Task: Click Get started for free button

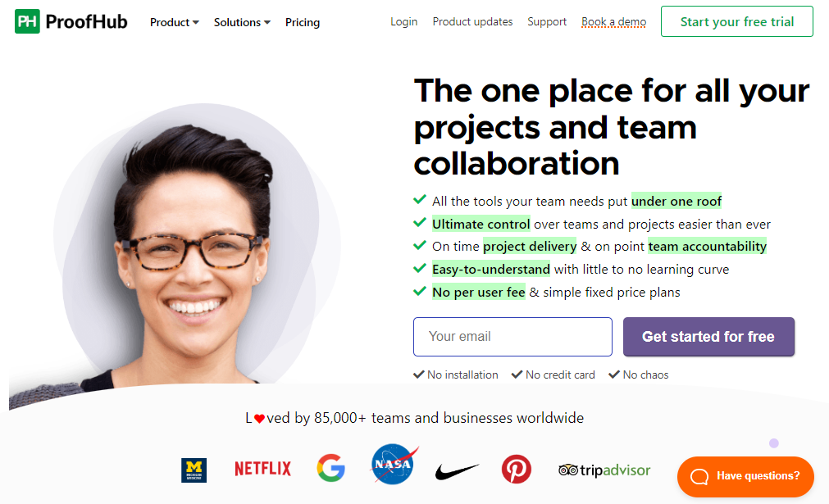Action: click(708, 337)
